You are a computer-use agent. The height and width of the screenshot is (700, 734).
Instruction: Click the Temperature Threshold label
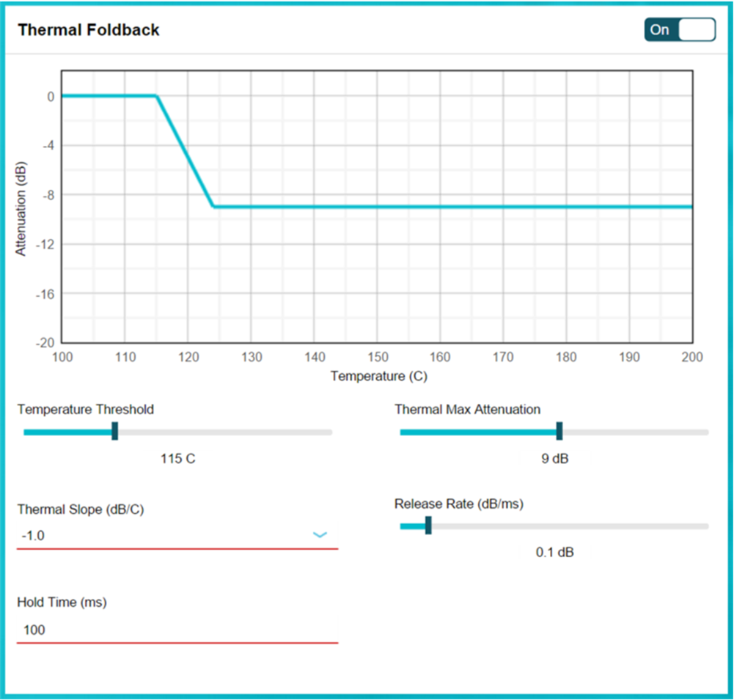pyautogui.click(x=86, y=410)
